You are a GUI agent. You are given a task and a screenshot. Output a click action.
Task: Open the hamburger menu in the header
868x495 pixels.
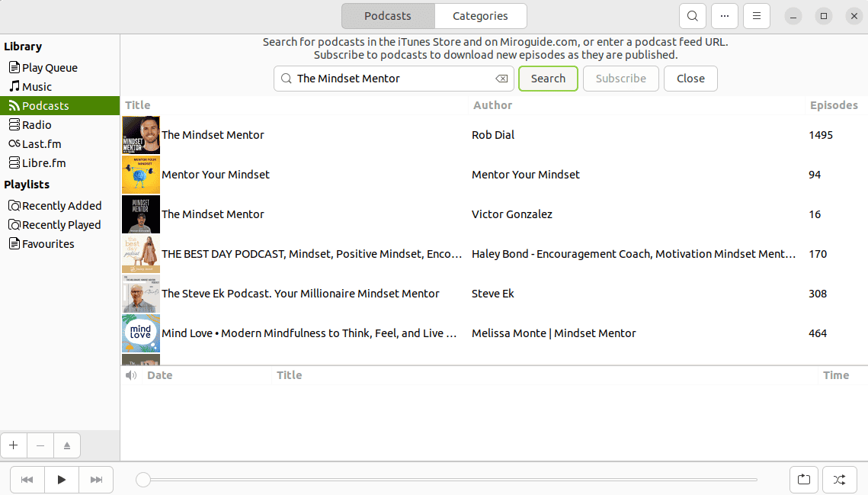pyautogui.click(x=756, y=15)
